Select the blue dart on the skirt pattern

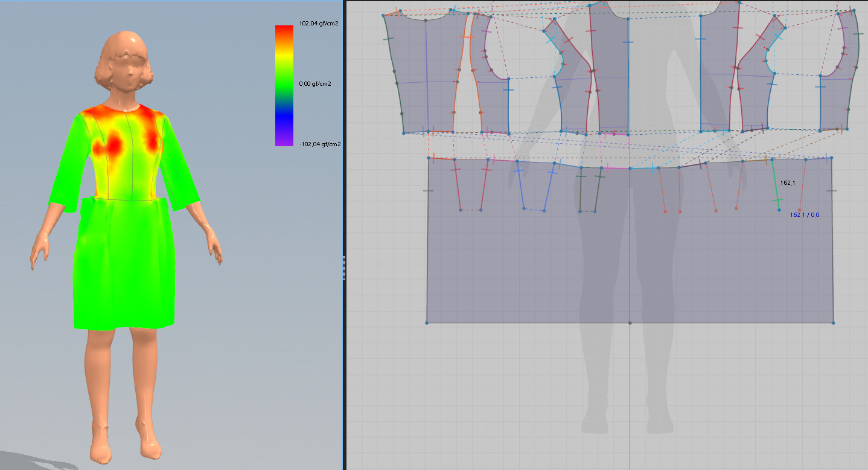(534, 187)
